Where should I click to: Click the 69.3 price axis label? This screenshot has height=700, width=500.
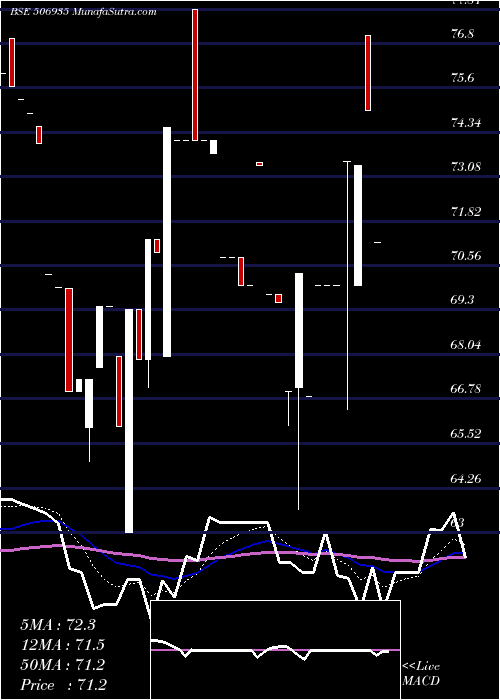tap(462, 300)
